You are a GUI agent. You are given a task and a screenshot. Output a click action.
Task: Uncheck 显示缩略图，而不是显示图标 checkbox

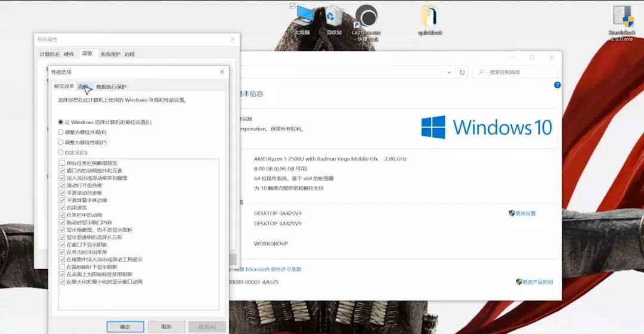[x=63, y=230]
